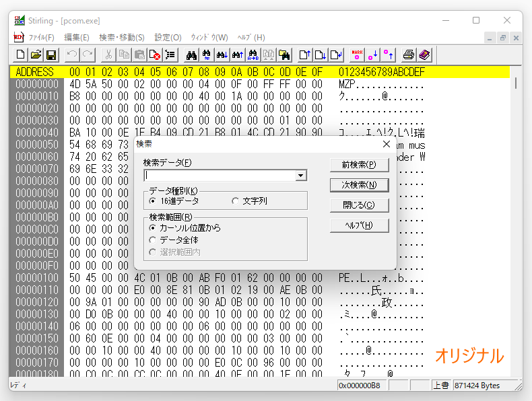Viewport: 532px width, 401px height.
Task: Click the MARK set icon
Action: click(357, 55)
